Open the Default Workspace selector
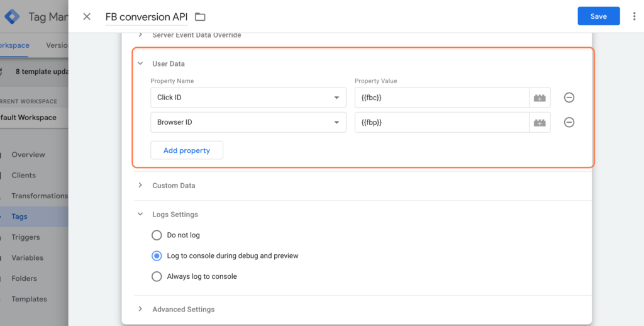This screenshot has height=326, width=644. (x=34, y=118)
